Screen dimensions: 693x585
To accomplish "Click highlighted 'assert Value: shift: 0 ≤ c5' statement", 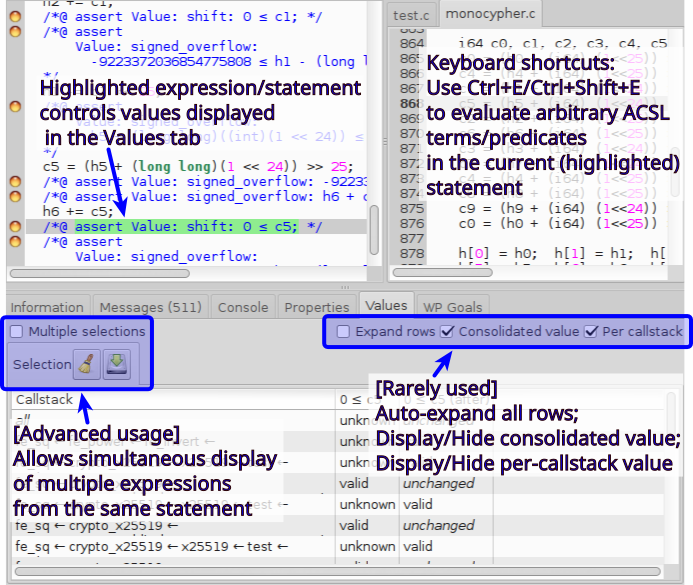I will click(187, 227).
